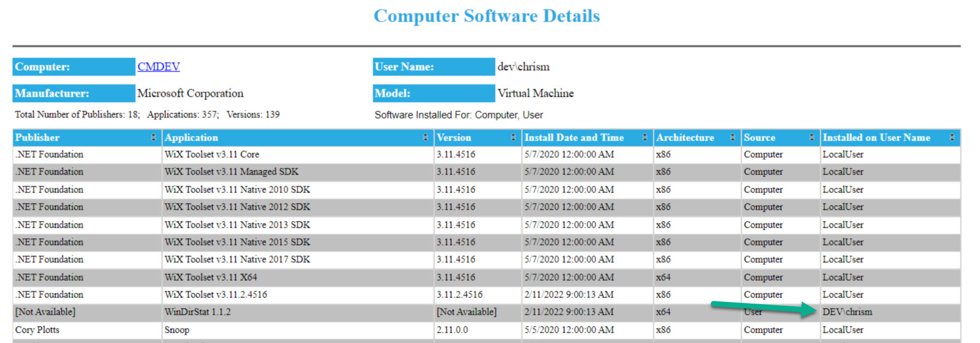This screenshot has height=343, width=980.
Task: Click Install Date and Time sort icon
Action: click(x=645, y=138)
